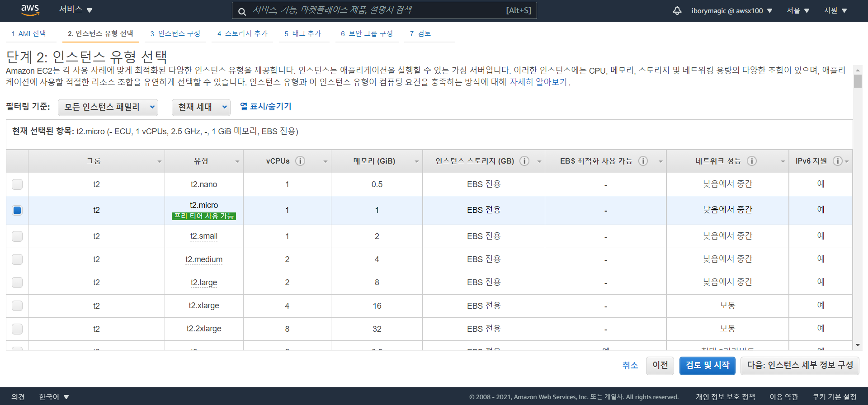Click the 취소 cancel link
868x405 pixels.
(630, 365)
